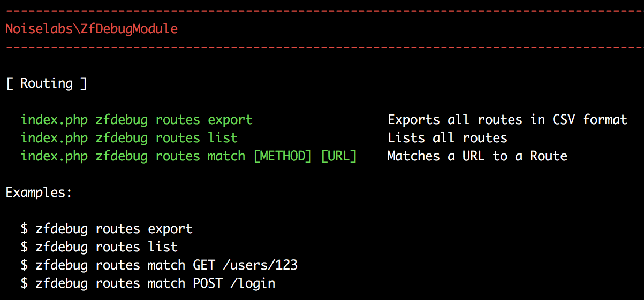This screenshot has height=300, width=644.
Task: Click 'Matches a URL to a Route' description
Action: [477, 156]
